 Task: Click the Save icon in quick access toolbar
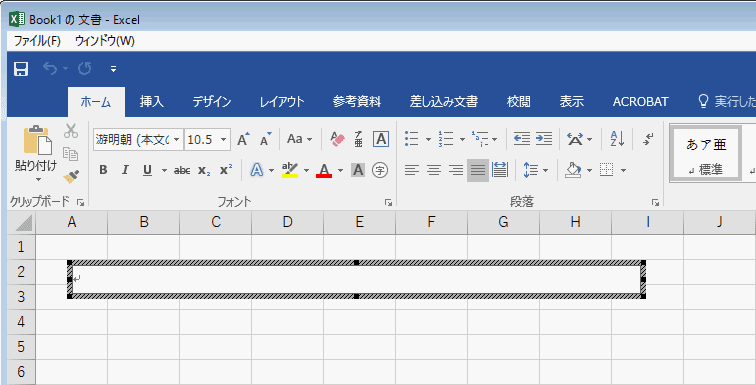(x=21, y=69)
